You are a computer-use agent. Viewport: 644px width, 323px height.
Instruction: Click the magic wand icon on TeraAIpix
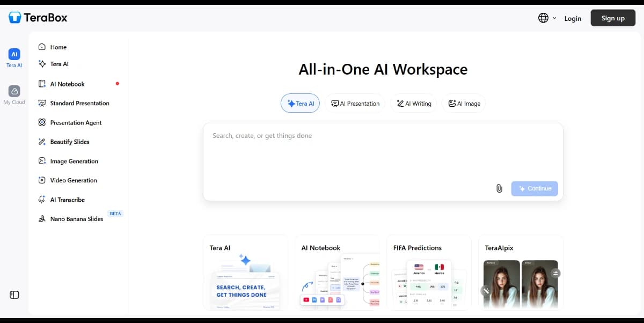[x=485, y=291]
